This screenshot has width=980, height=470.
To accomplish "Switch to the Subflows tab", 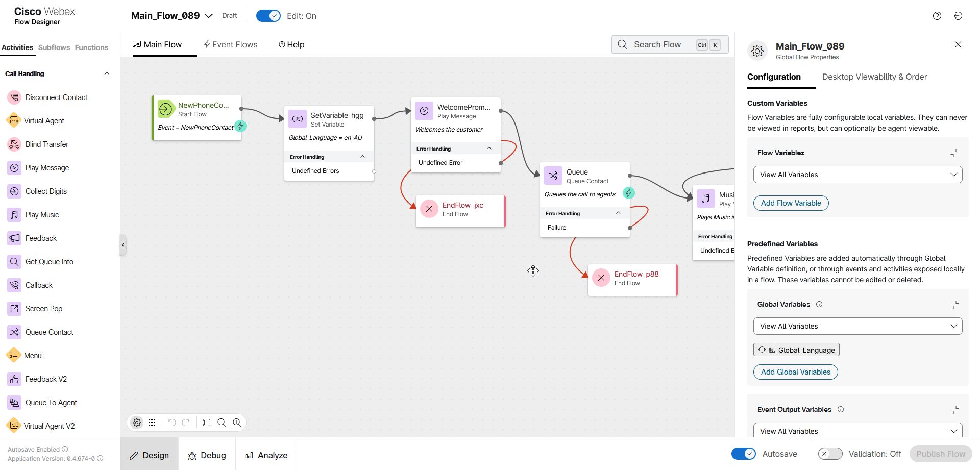I will [x=54, y=47].
